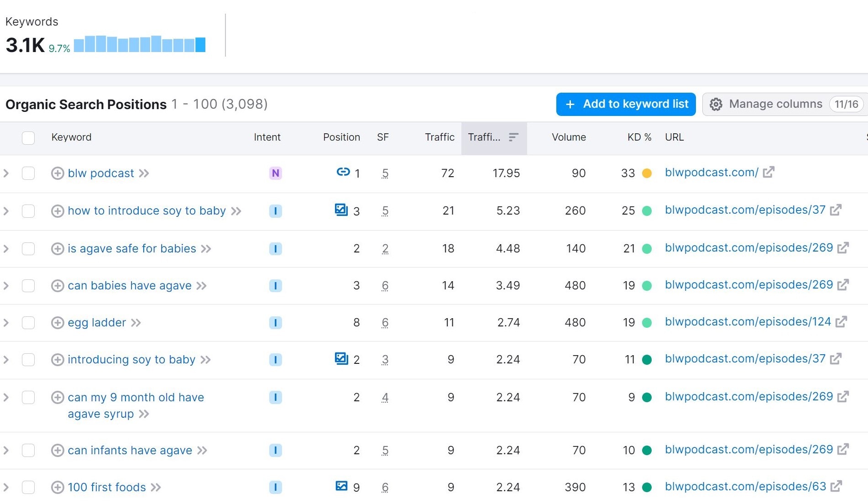Expand the 'can babies have agave' row
868x504 pixels.
[x=6, y=286]
